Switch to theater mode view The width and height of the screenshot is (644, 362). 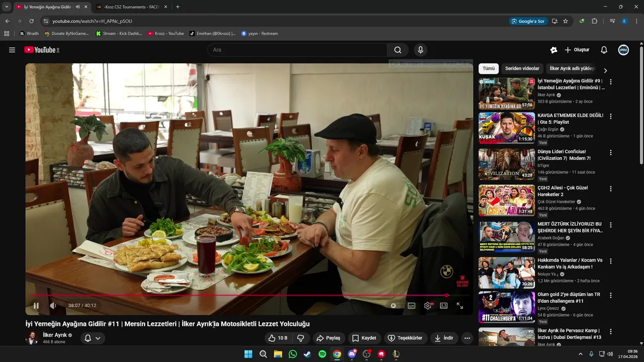click(444, 305)
